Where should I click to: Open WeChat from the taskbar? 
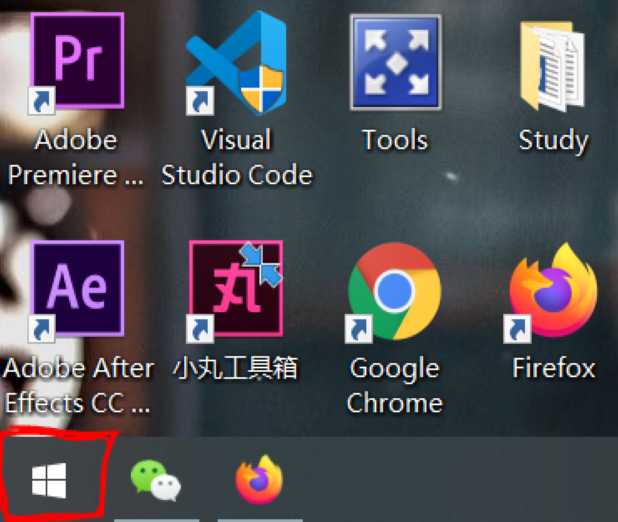[156, 481]
